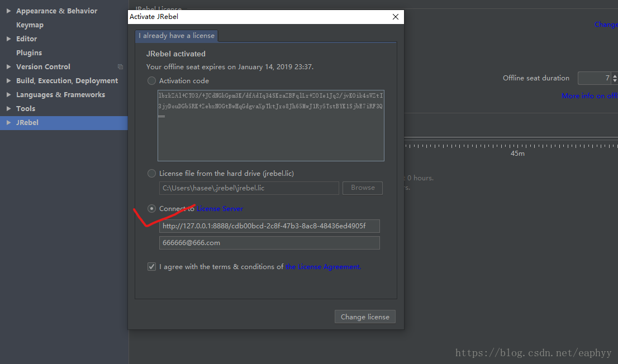Click the Offline seat duration spinner field
This screenshot has width=618, height=364.
(595, 78)
